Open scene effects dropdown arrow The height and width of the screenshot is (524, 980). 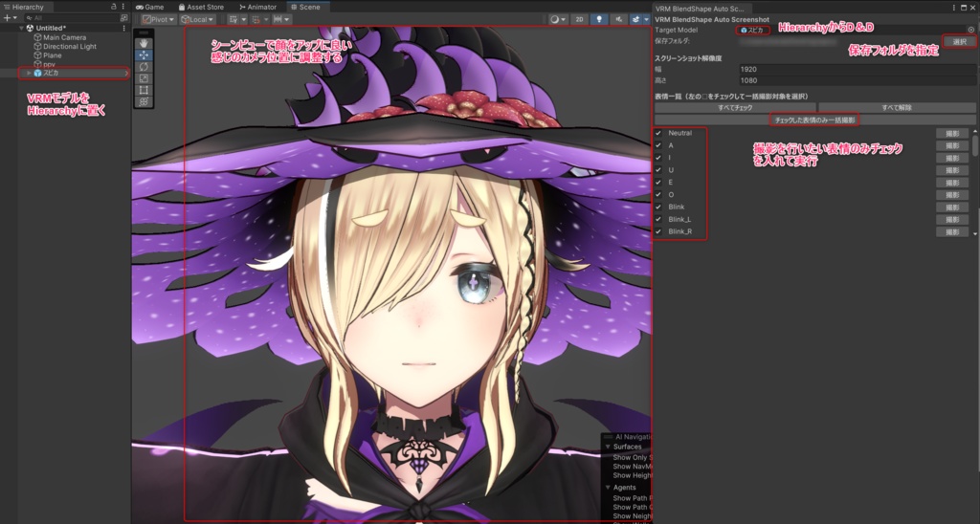point(646,19)
